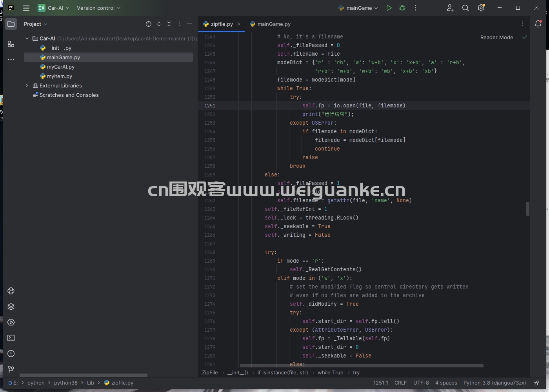Open Python Console tool window
The image size is (549, 392).
tap(11, 291)
